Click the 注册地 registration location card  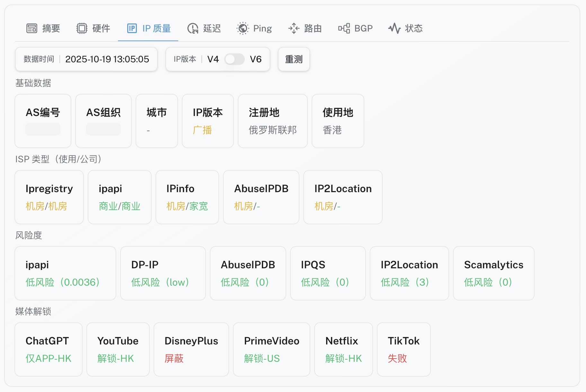pyautogui.click(x=272, y=121)
